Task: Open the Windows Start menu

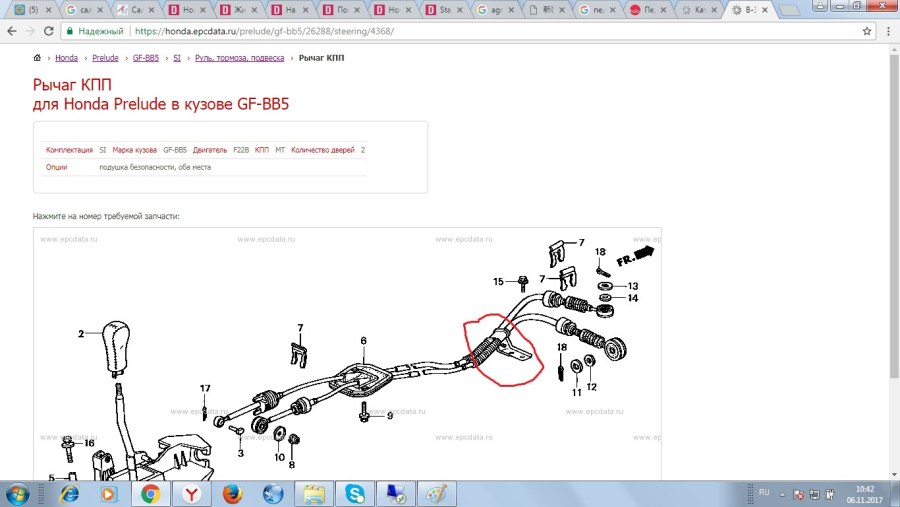Action: coord(19,494)
